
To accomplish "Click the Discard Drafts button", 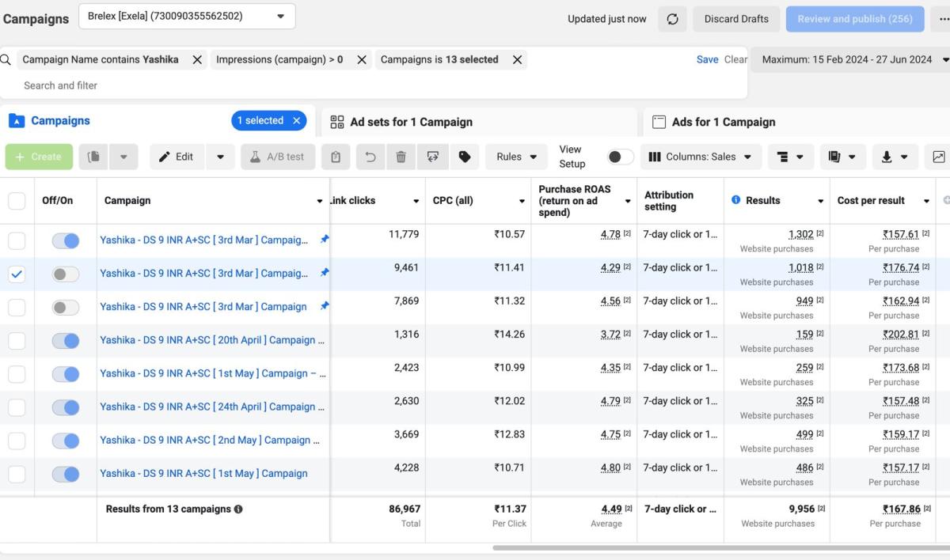I will click(x=736, y=19).
